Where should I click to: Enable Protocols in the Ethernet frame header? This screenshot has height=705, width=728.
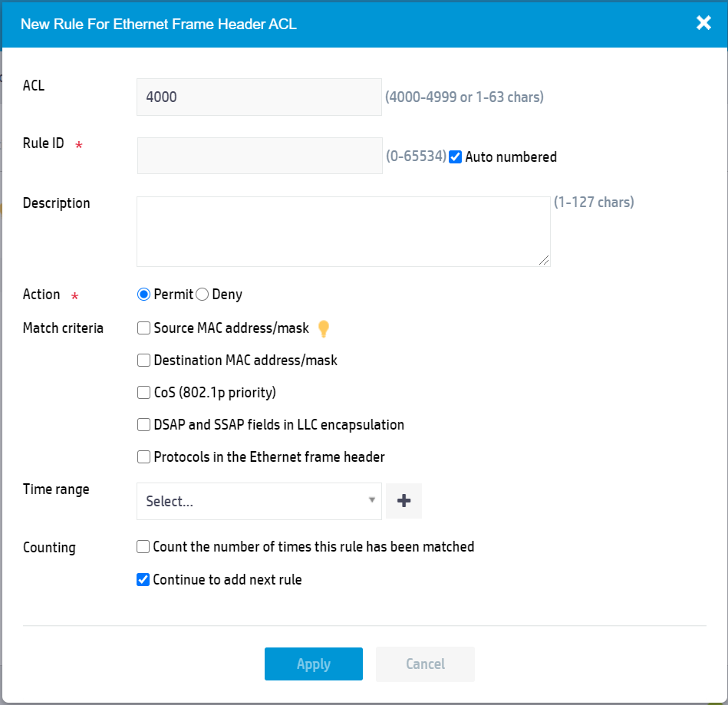(143, 457)
